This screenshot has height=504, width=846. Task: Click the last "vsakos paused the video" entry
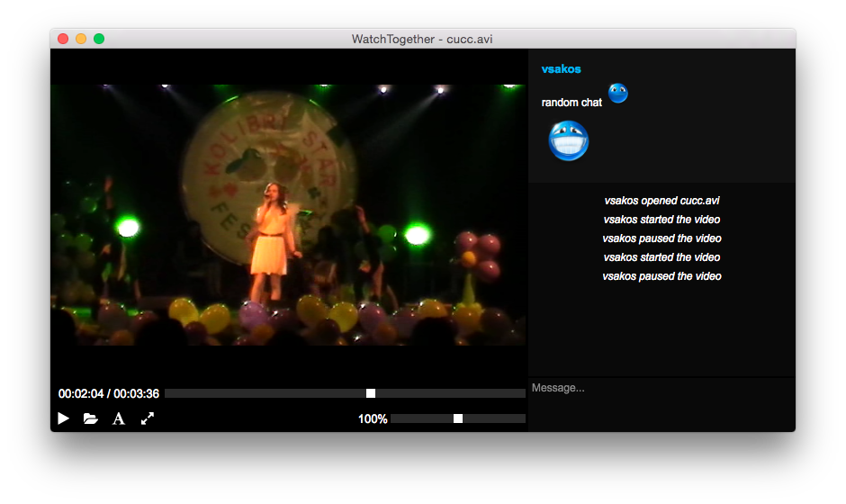[661, 276]
